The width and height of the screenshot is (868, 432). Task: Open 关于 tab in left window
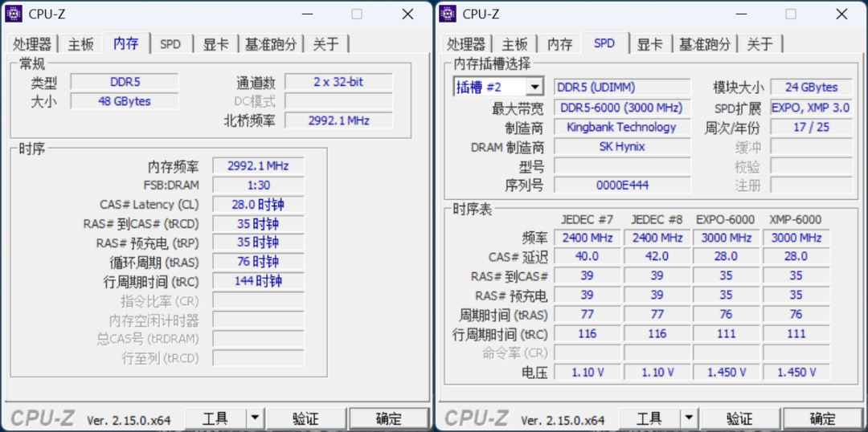(x=326, y=44)
